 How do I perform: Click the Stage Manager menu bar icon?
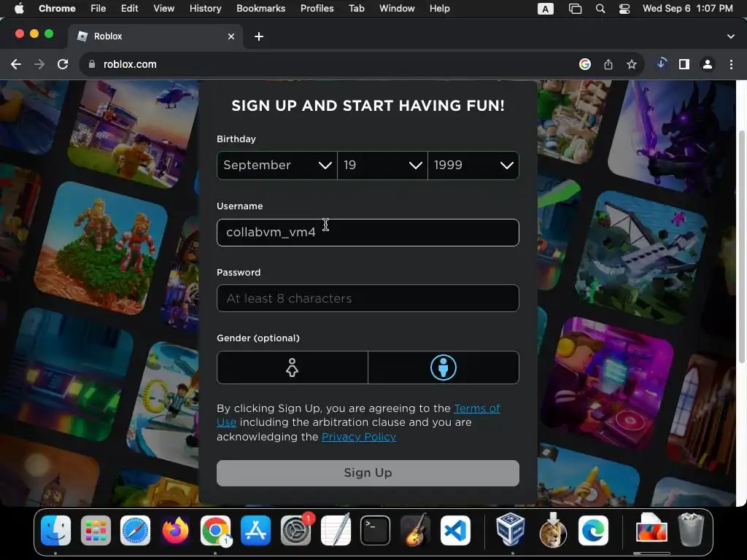click(575, 9)
